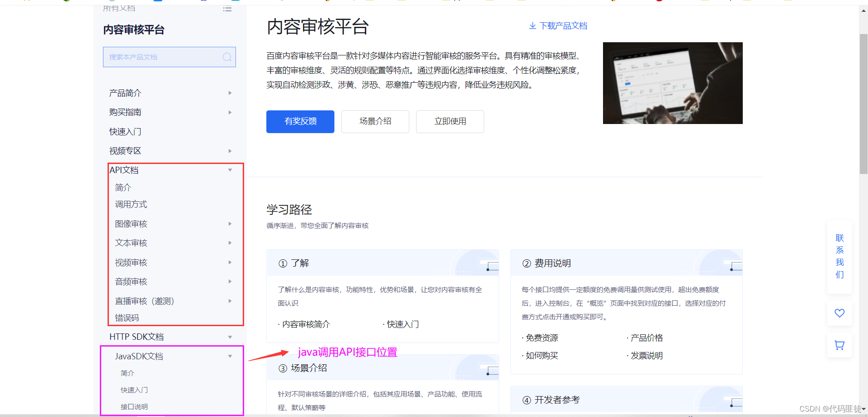Open 简介 under API文档

123,188
